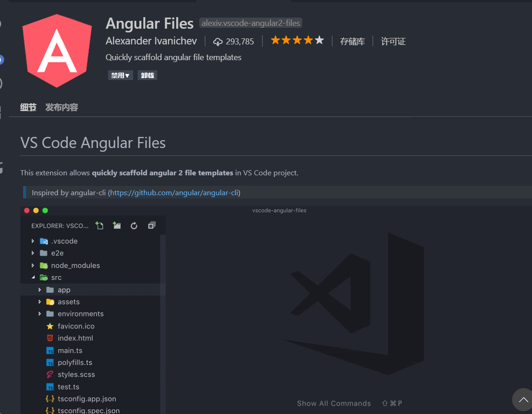Expand the e2e folder arrow
The height and width of the screenshot is (414, 532).
[x=33, y=253]
